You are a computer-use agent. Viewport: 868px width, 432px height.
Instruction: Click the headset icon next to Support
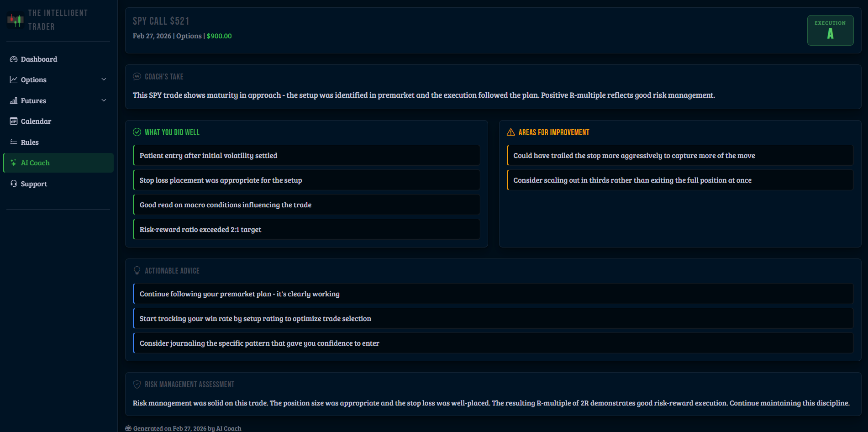pos(14,184)
